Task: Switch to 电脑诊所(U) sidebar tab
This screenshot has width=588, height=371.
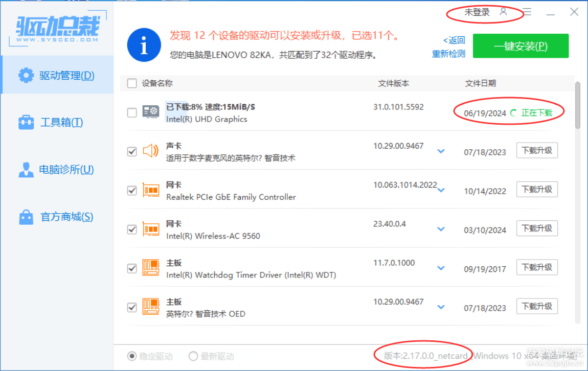Action: click(57, 170)
